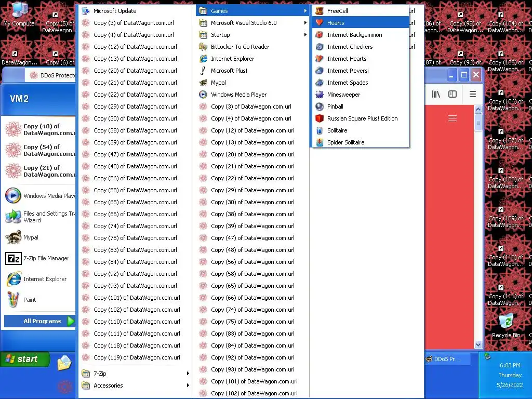Open Copy (108) of DataWagon desktop shortcut
Viewport: 532px width, 399px height.
pos(506,178)
